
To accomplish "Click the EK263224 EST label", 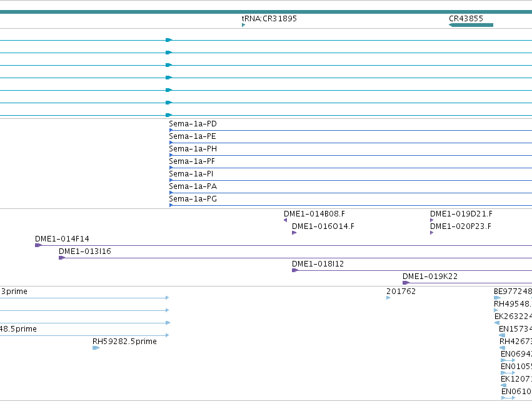I will click(513, 317).
